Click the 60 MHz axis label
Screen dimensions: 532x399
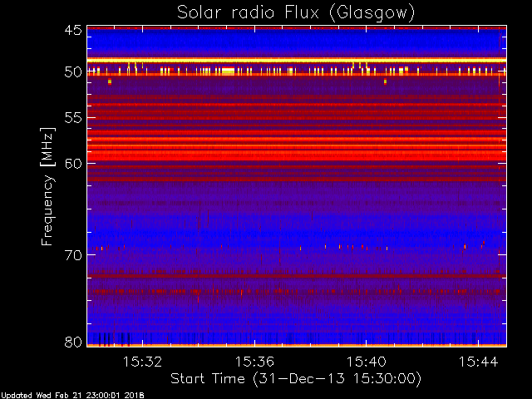(x=73, y=164)
